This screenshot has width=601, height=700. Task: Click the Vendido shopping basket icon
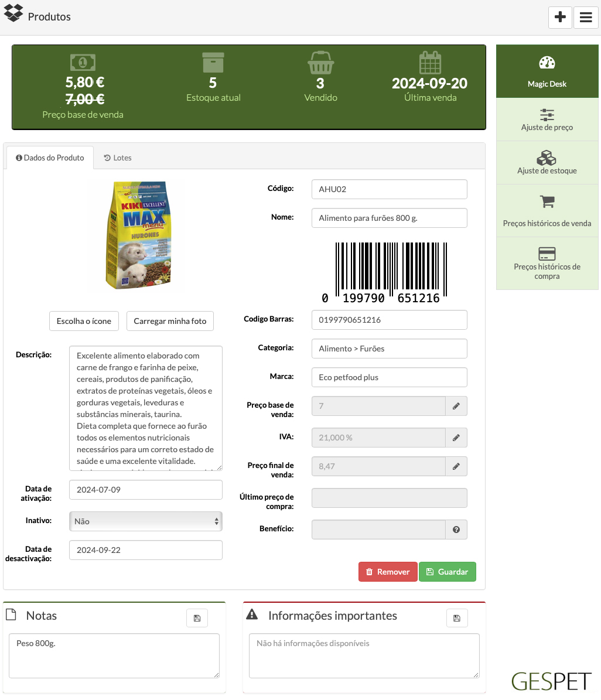320,63
